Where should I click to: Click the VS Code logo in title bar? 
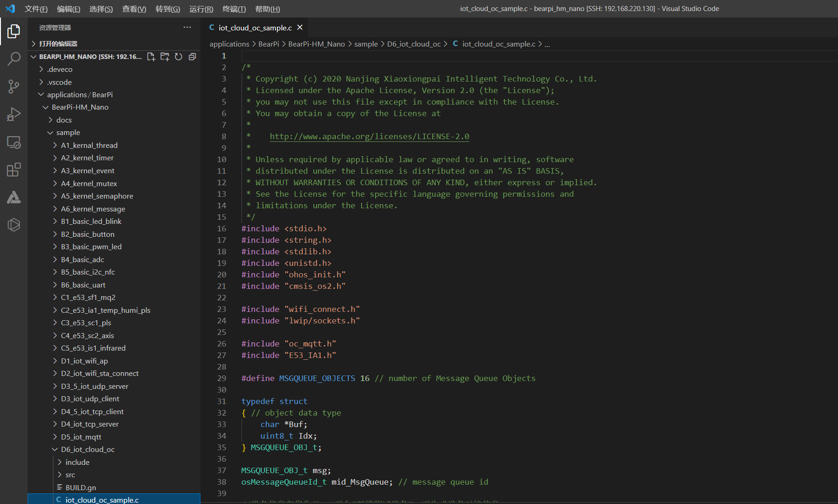coord(10,9)
